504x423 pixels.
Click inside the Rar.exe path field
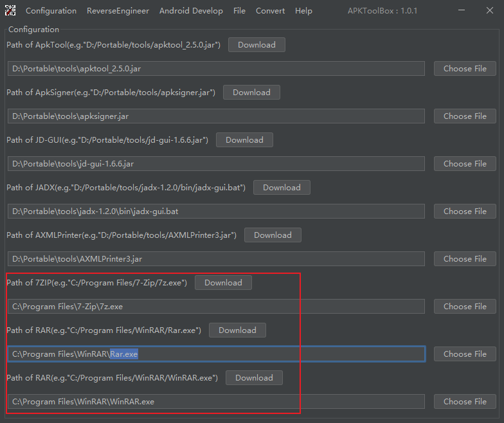[216, 354]
